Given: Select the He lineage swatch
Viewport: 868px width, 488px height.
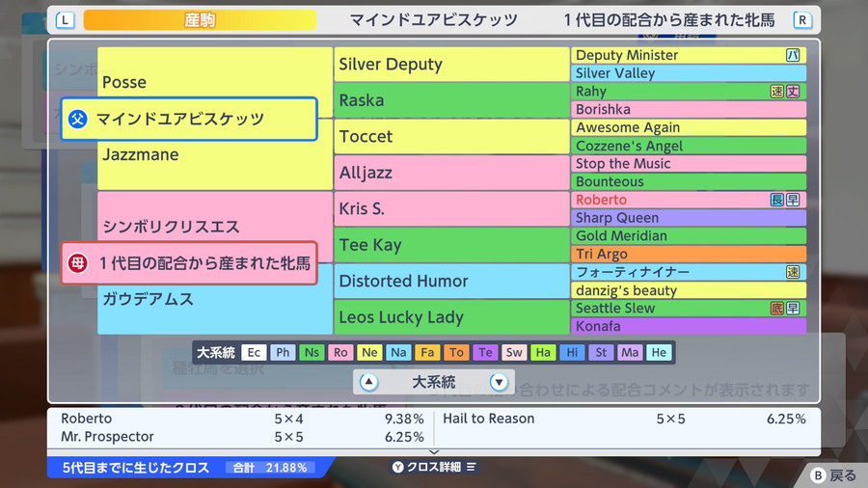Looking at the screenshot, I should 659,352.
